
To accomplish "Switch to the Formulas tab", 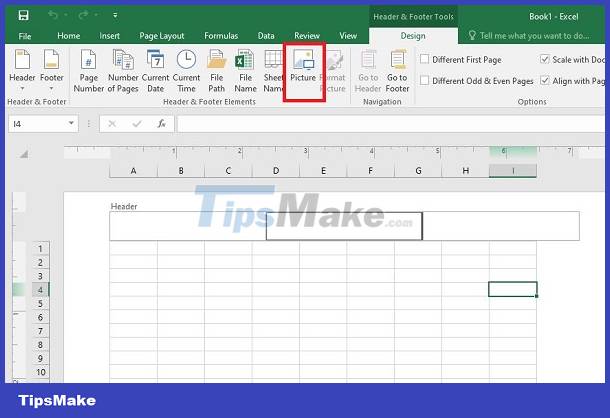I will click(x=221, y=36).
